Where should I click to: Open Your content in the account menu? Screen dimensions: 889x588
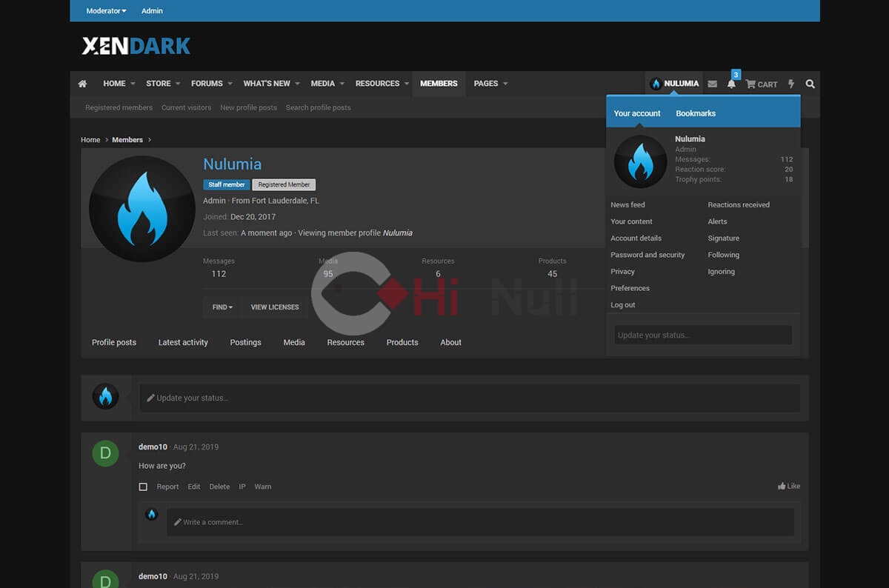[631, 221]
